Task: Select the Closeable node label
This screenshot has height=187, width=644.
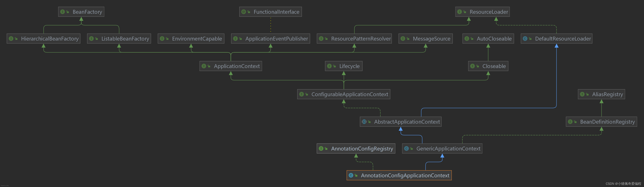Action: [494, 66]
